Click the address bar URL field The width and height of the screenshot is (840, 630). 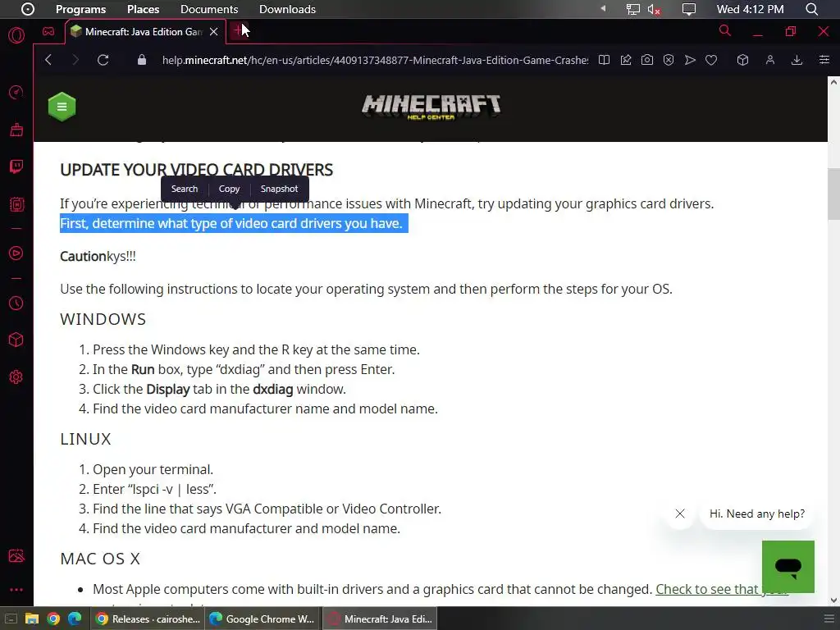coord(375,60)
